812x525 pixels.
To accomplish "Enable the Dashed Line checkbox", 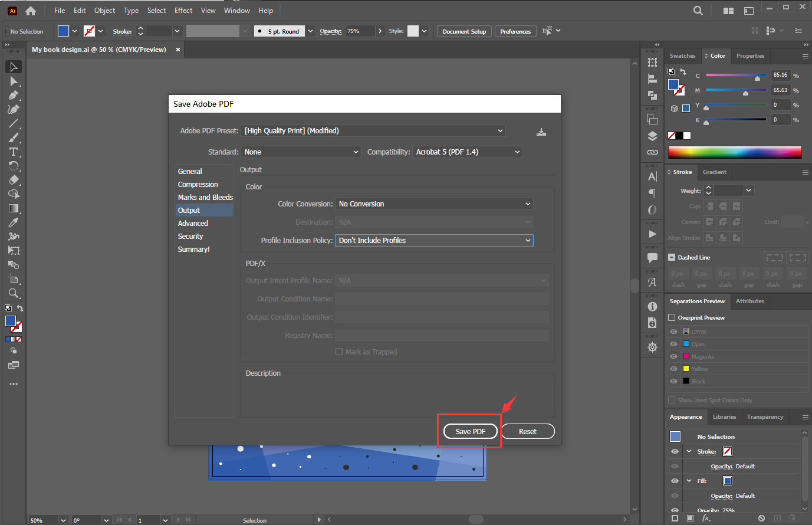I will [x=672, y=257].
